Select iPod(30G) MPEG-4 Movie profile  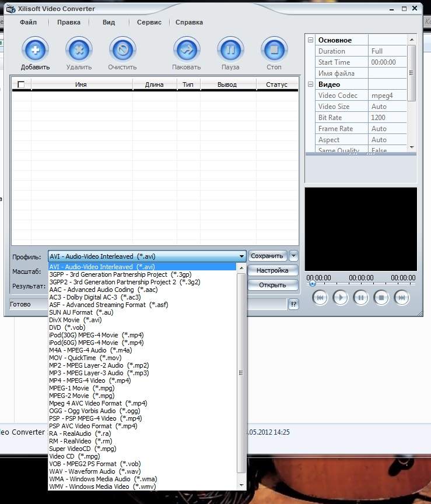pyautogui.click(x=142, y=335)
